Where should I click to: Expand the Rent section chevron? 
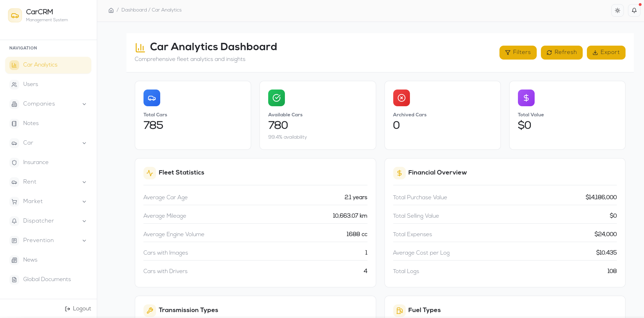pyautogui.click(x=84, y=182)
